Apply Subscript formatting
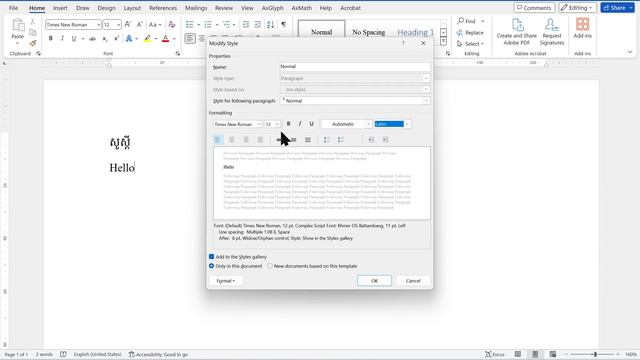This screenshot has width=640, height=360. [x=105, y=38]
